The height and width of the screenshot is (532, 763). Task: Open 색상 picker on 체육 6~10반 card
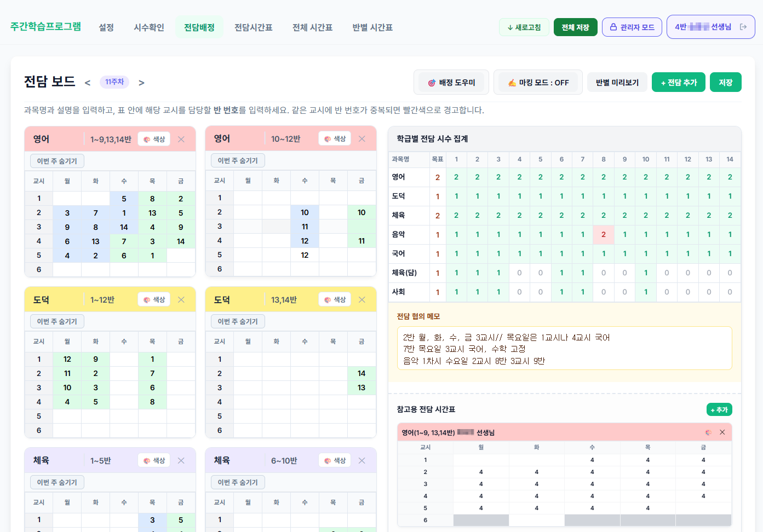click(335, 460)
